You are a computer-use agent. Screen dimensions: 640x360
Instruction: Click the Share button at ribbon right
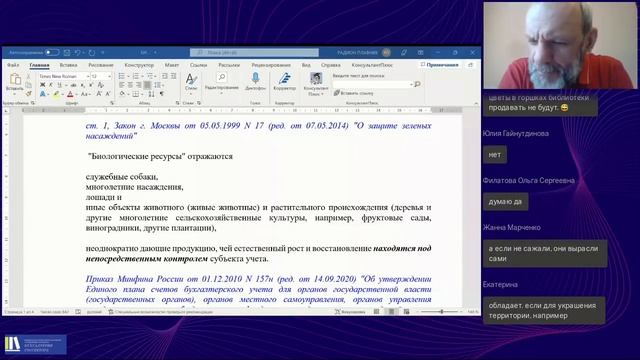[471, 65]
